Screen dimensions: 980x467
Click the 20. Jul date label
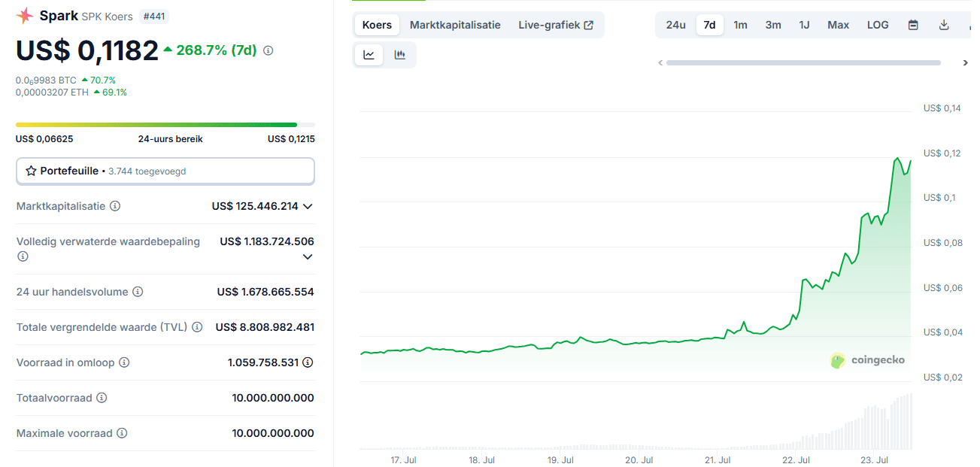639,460
